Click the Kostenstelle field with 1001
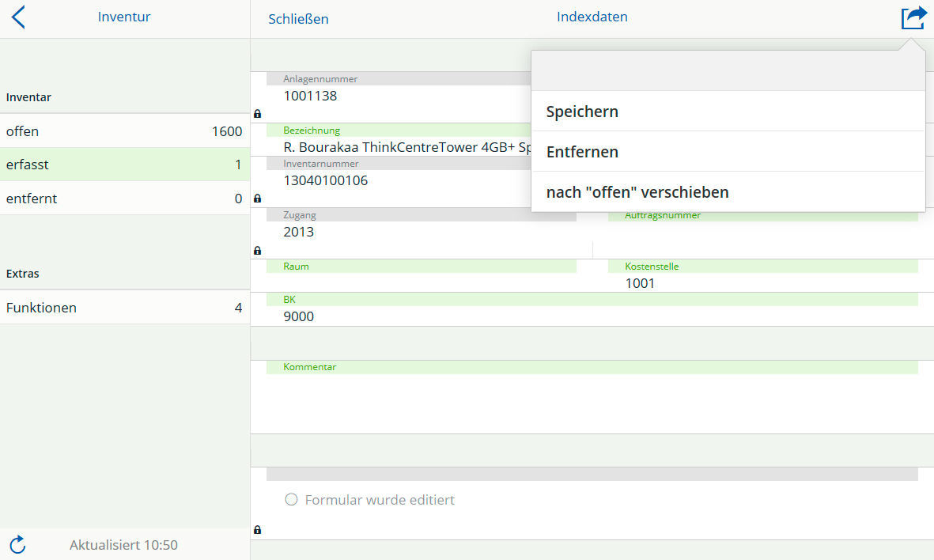934x560 pixels. [x=762, y=282]
